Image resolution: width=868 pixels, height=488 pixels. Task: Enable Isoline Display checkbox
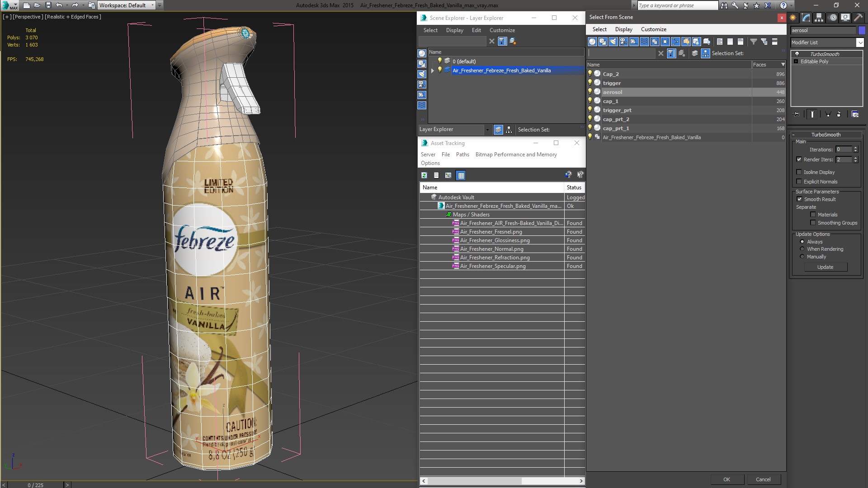click(799, 172)
